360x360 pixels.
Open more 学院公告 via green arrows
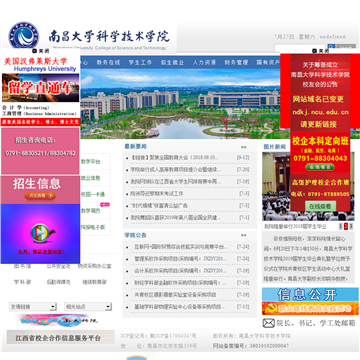pyautogui.click(x=244, y=235)
